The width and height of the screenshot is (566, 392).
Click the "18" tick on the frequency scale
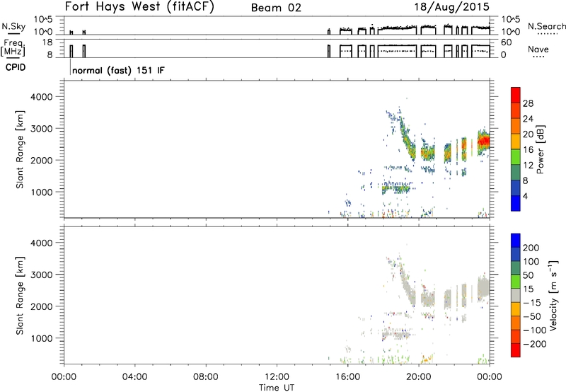coord(47,42)
